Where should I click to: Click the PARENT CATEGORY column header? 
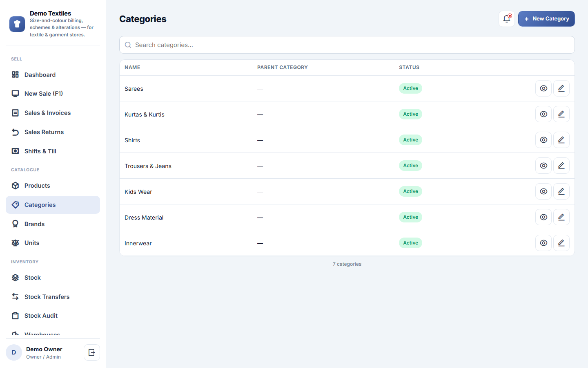pos(283,67)
